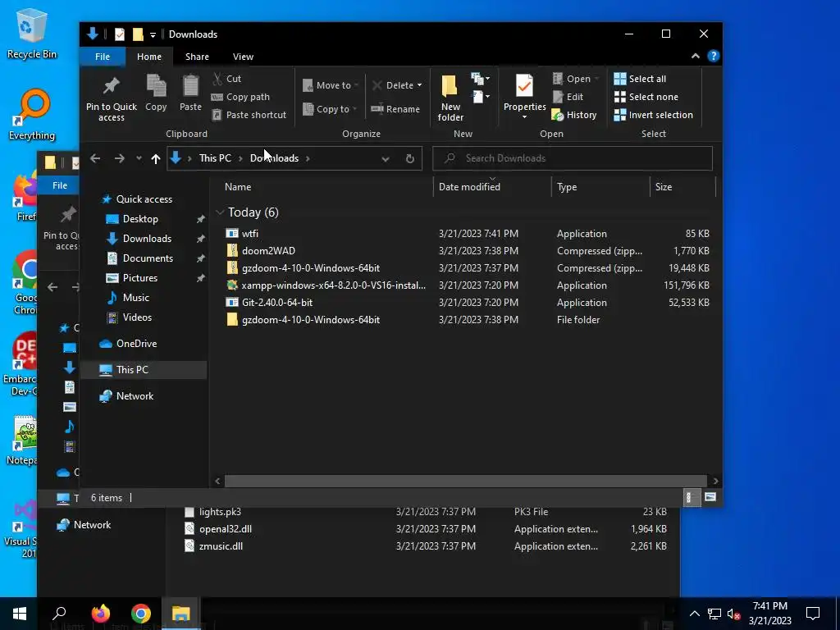This screenshot has height=630, width=840.
Task: Sort by Type column header
Action: pyautogui.click(x=600, y=187)
